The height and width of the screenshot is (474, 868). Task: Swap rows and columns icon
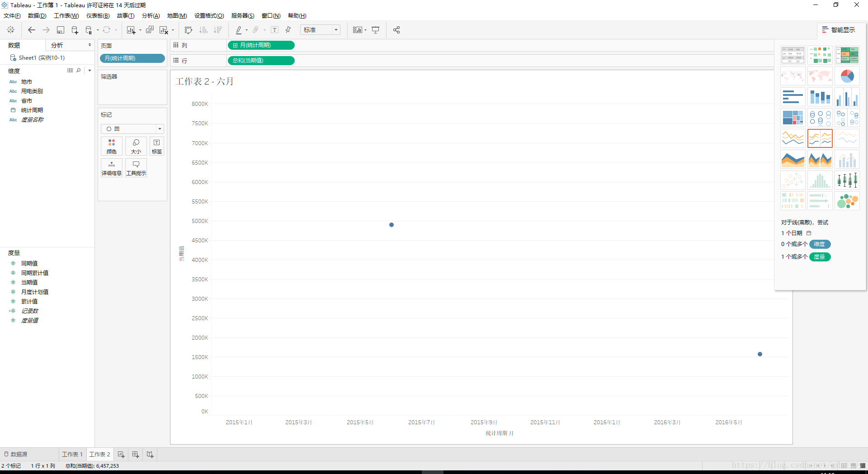click(x=189, y=30)
